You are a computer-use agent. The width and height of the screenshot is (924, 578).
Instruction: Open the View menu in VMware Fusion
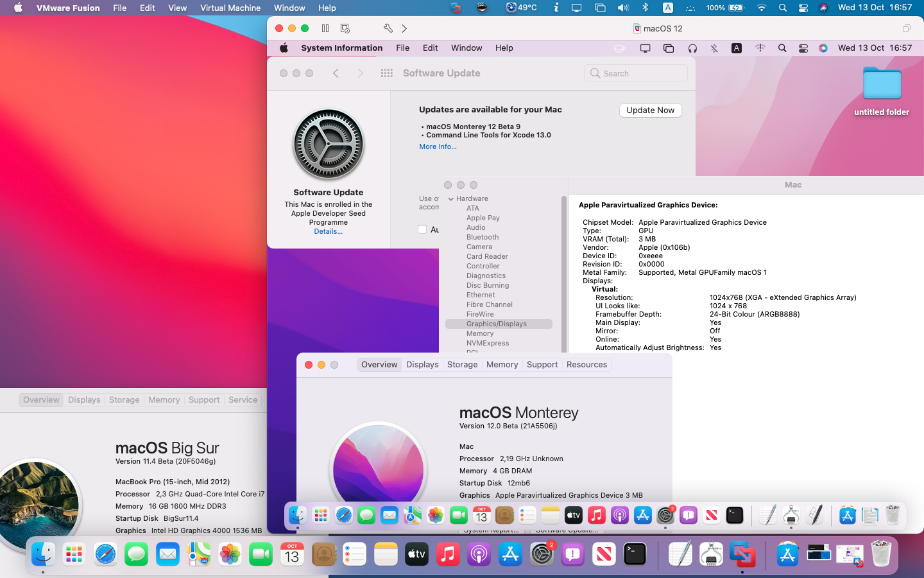point(178,8)
